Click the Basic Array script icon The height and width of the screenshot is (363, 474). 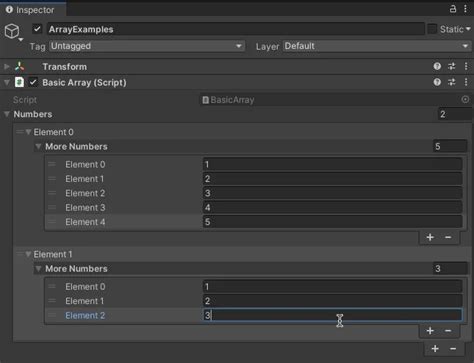[19, 82]
